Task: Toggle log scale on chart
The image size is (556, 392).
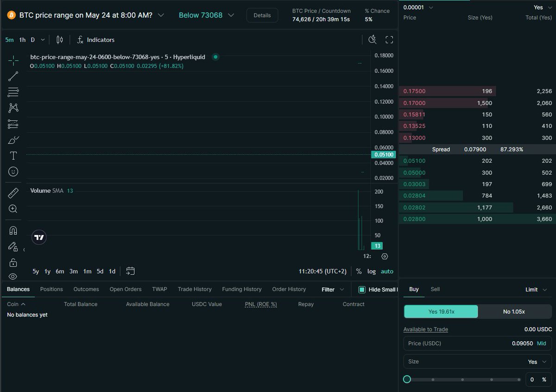Action: [x=372, y=272]
